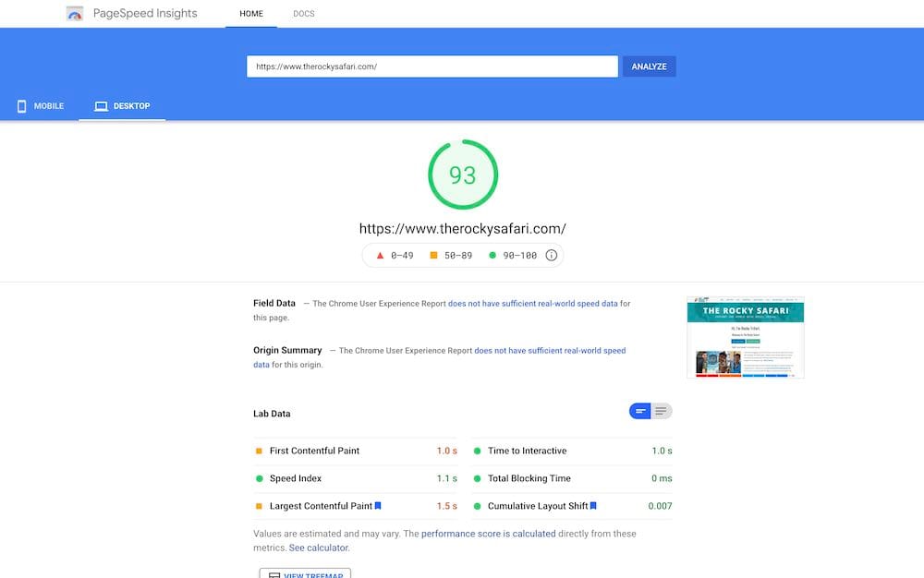Click the Largest Contentful Paint bookmark icon

[x=378, y=506]
